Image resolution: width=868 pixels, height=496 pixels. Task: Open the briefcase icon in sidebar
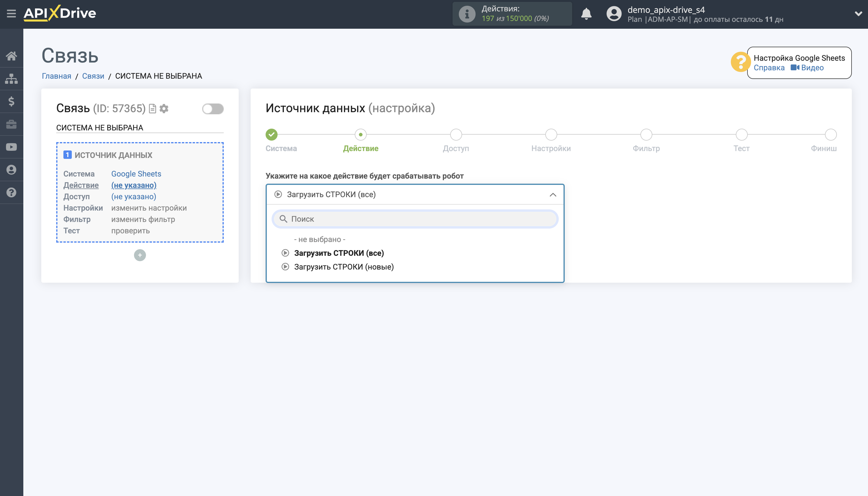tap(11, 124)
